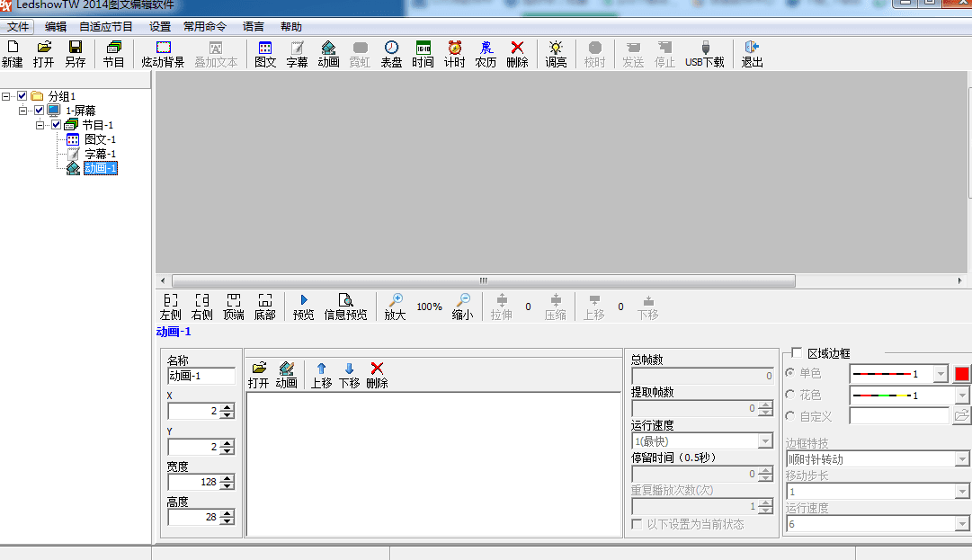Click the USB下载 download icon
The image size is (972, 560).
(704, 54)
